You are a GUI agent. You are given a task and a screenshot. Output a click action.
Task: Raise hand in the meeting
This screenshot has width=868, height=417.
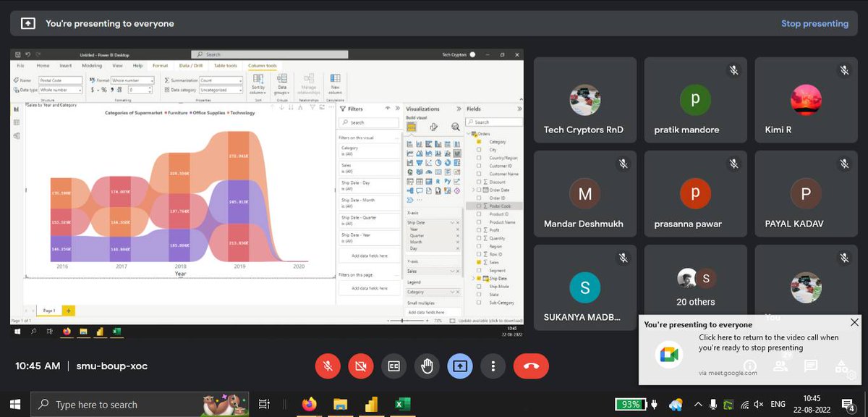point(427,366)
